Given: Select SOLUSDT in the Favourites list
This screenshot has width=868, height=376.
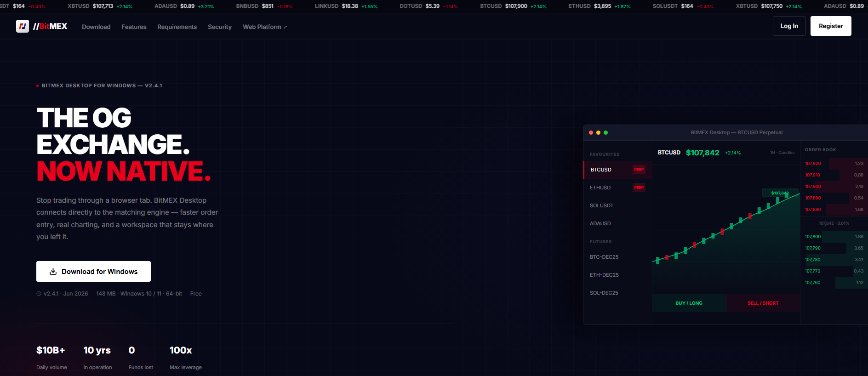Looking at the screenshot, I should click(617, 205).
